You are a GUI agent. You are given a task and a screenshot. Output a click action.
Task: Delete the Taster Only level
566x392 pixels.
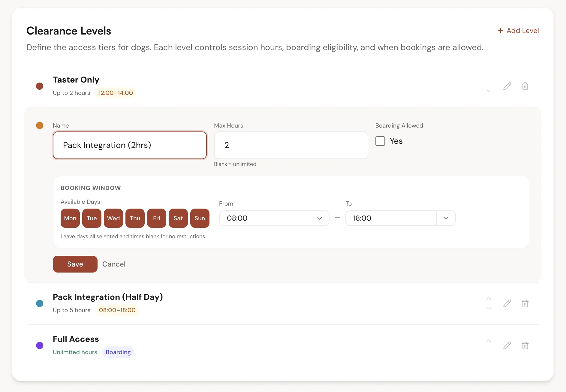tap(525, 86)
